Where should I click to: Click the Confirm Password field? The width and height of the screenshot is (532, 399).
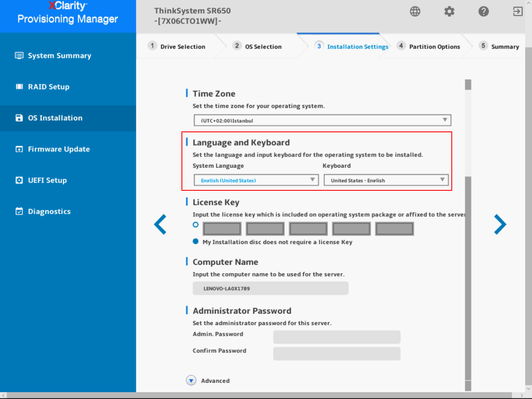click(x=337, y=354)
